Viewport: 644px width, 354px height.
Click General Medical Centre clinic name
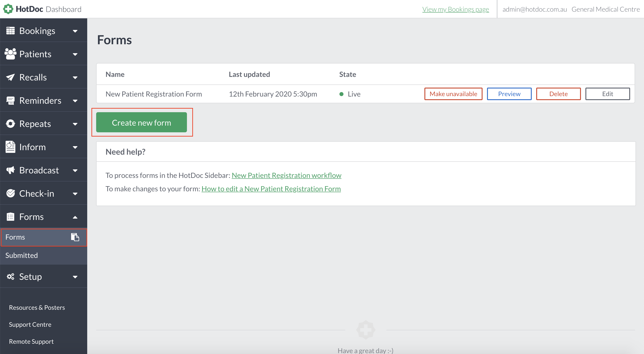click(x=606, y=9)
